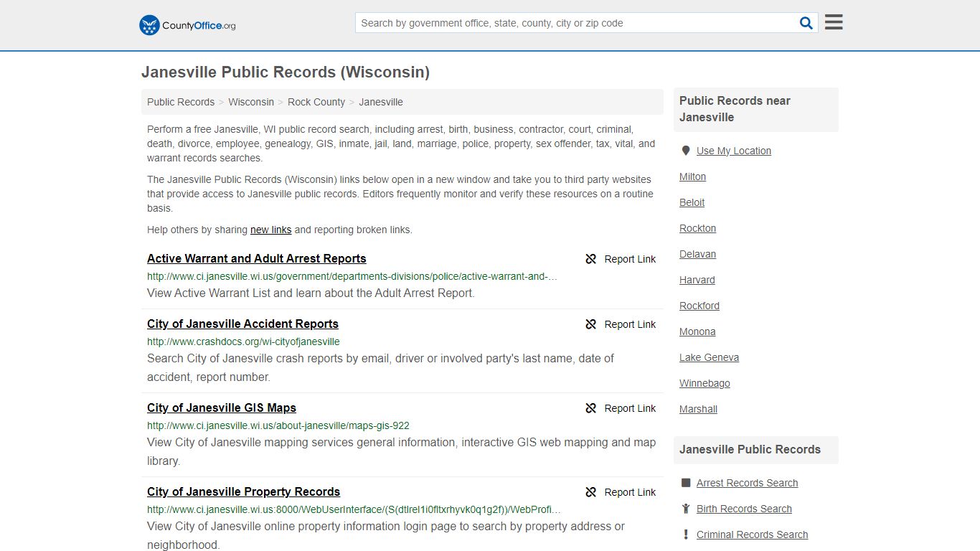980x551 pixels.
Task: Click the crashdocs.org URL
Action: click(x=243, y=342)
